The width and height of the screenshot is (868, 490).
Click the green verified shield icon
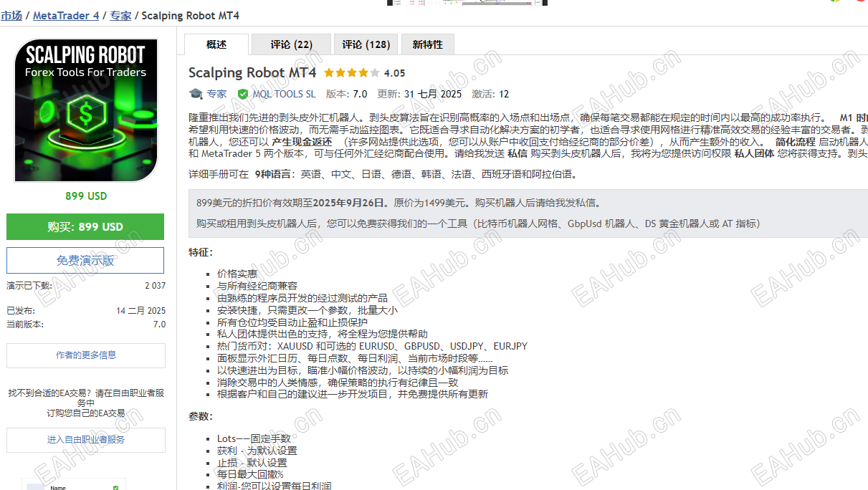pos(243,94)
